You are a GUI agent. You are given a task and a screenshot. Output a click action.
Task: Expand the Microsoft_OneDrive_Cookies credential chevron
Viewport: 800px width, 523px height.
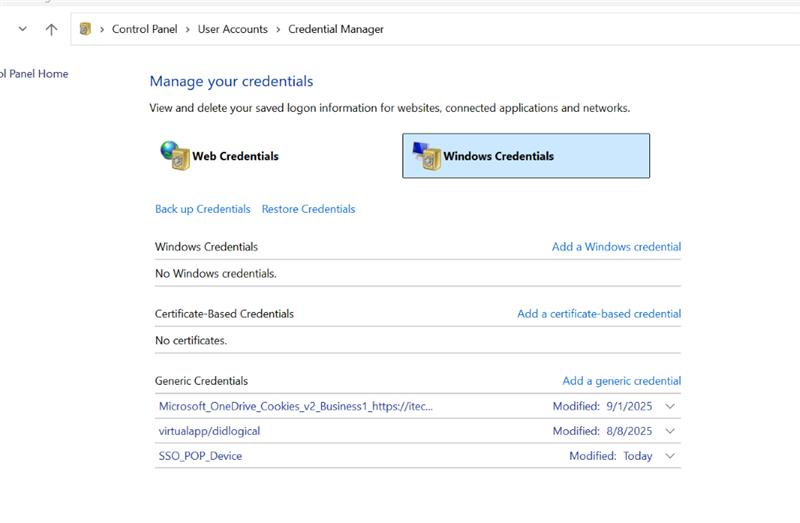(670, 406)
